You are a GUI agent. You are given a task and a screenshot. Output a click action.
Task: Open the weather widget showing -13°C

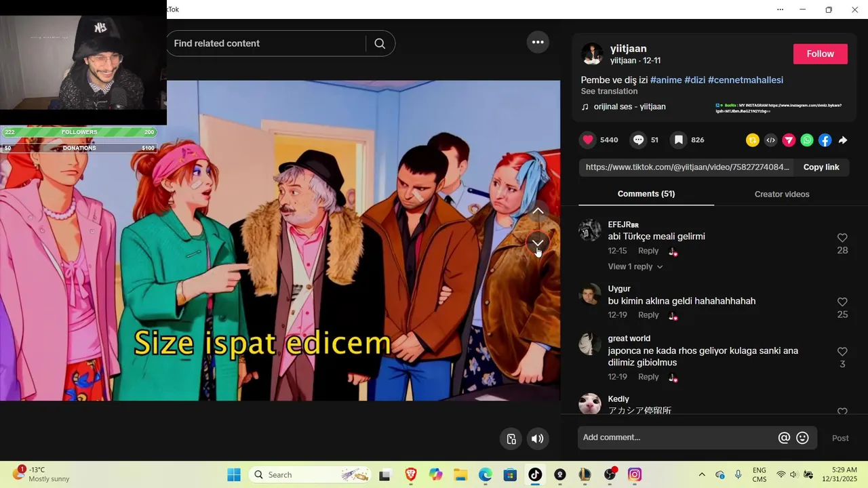pos(41,474)
